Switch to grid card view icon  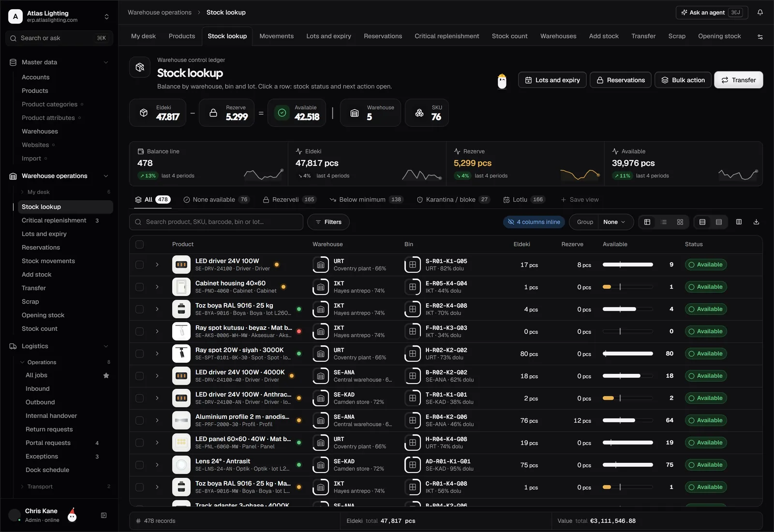coord(680,222)
